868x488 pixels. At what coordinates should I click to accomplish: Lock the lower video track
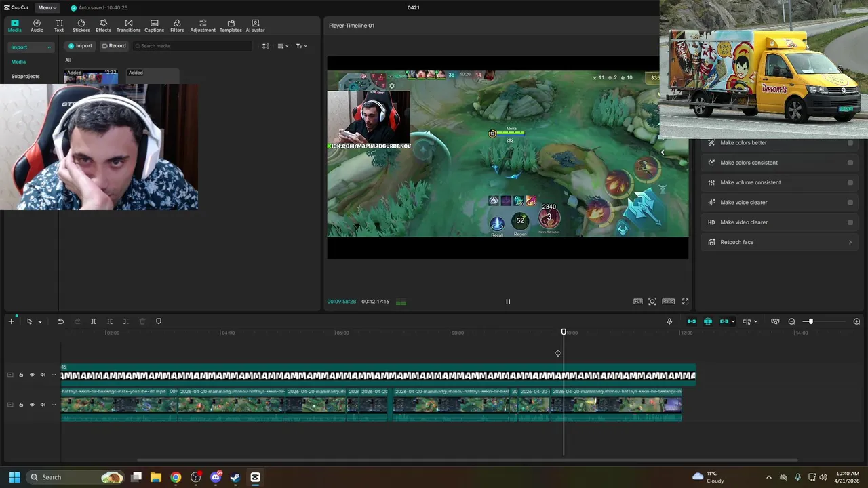point(21,405)
